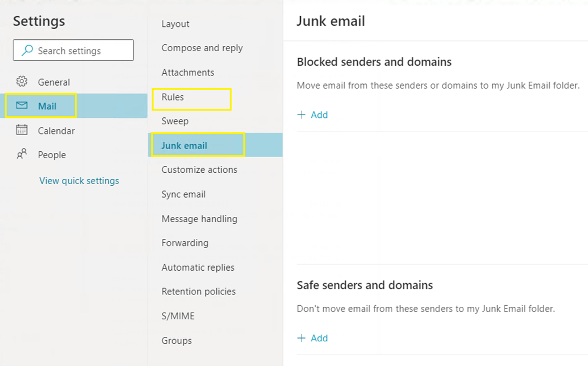Image resolution: width=588 pixels, height=366 pixels.
Task: Click the Settings panel title
Action: click(39, 22)
